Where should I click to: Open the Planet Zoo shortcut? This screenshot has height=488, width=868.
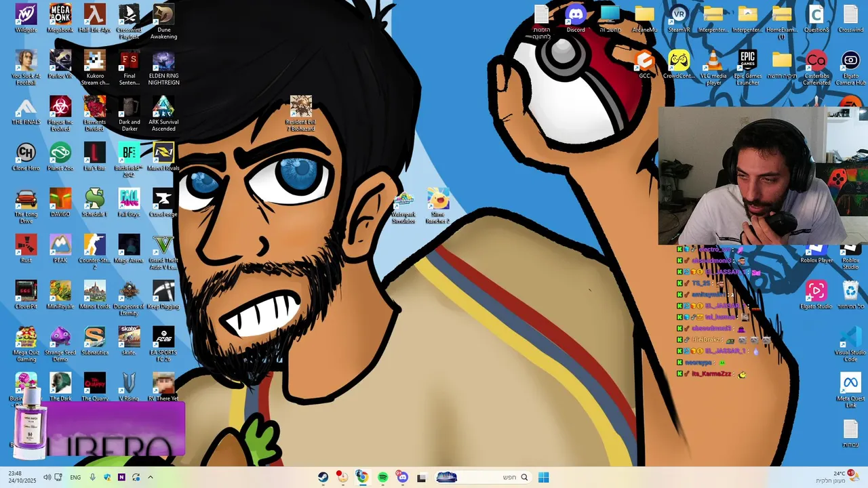[x=60, y=157]
